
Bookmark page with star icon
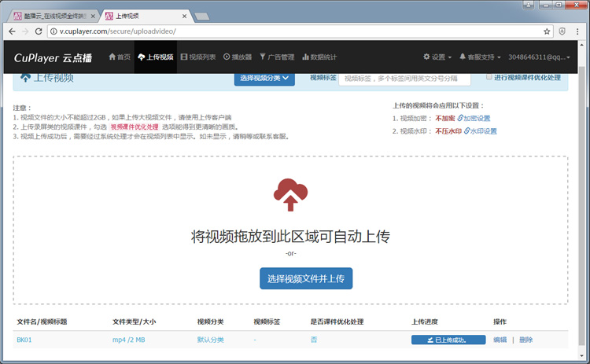click(547, 31)
